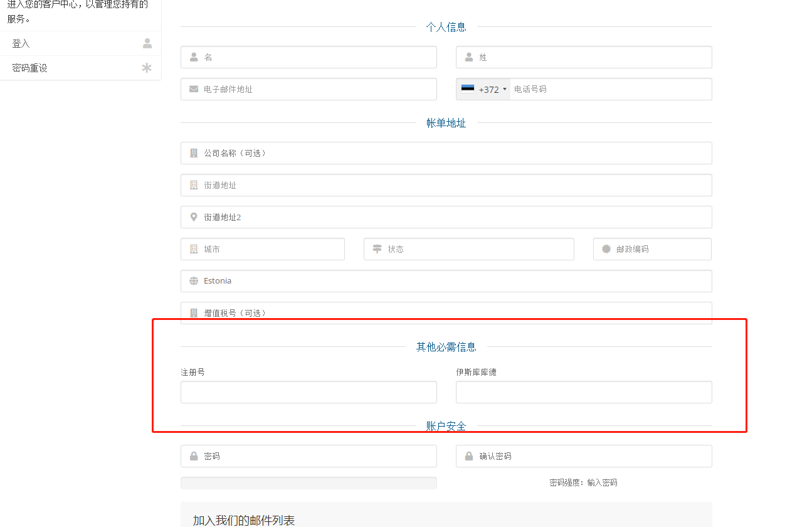This screenshot has height=527, width=812.
Task: Focus the 电子邮件地址 email field
Action: [308, 89]
